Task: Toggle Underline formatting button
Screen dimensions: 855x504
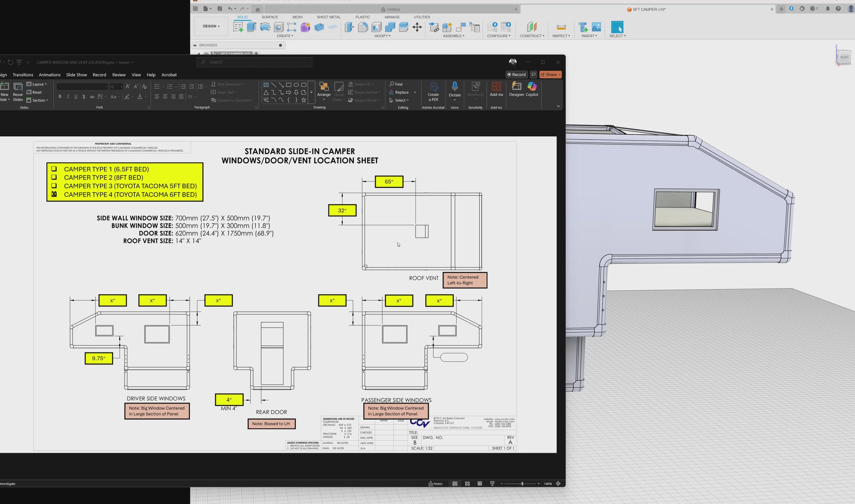Action: [76, 97]
